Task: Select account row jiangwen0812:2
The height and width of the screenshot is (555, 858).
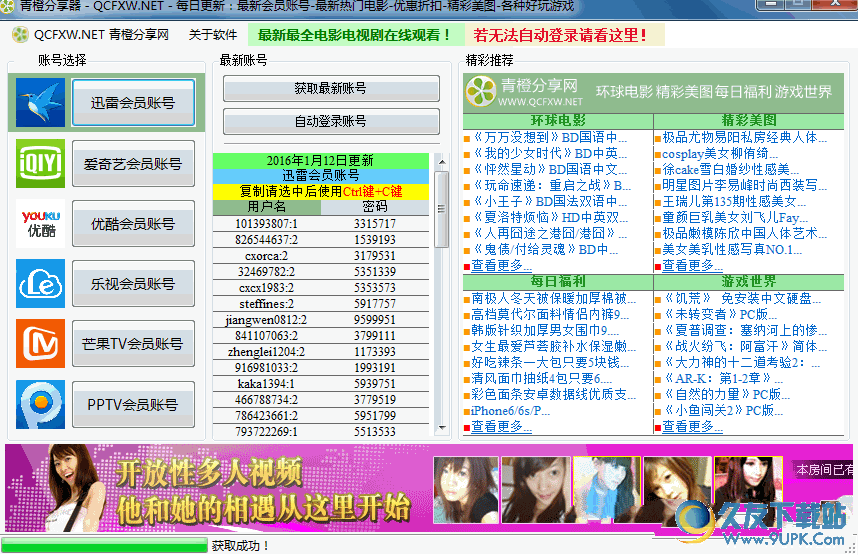Action: (321, 320)
